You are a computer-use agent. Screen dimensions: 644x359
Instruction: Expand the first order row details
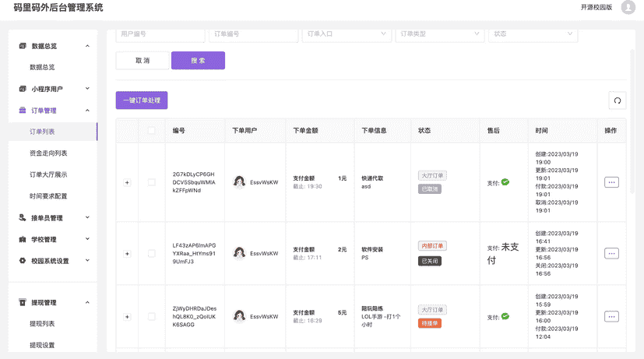(127, 182)
